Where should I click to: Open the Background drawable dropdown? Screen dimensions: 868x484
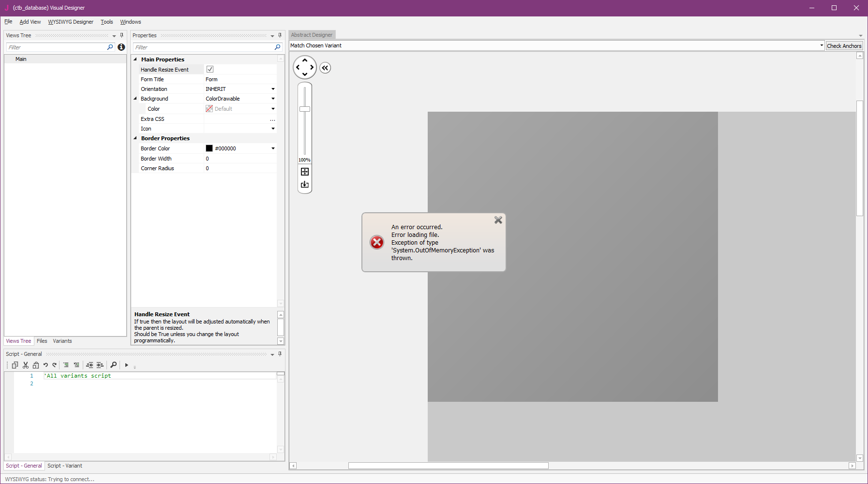point(273,99)
